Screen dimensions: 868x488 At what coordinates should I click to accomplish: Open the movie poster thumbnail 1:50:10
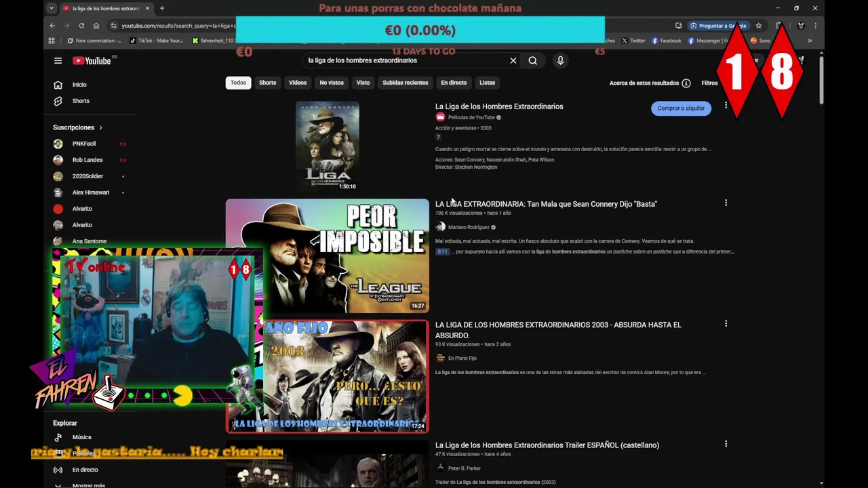(x=327, y=146)
